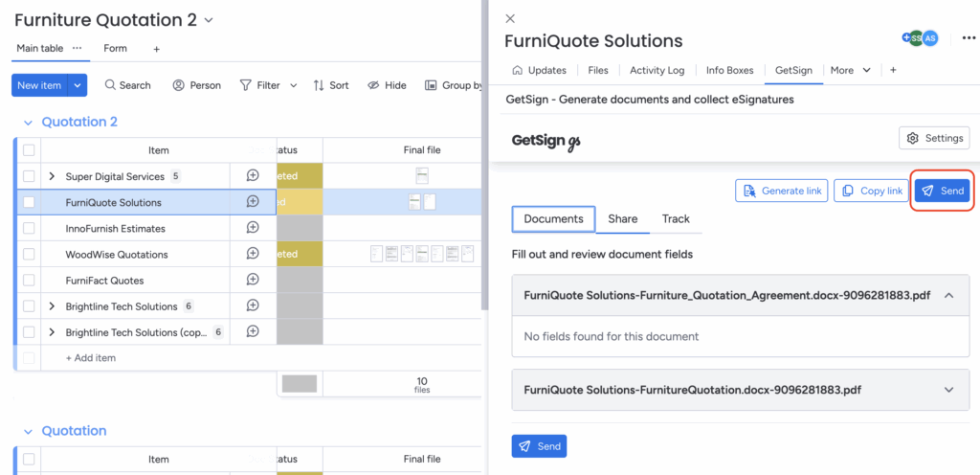Add a new board view with the plus

pos(156,49)
